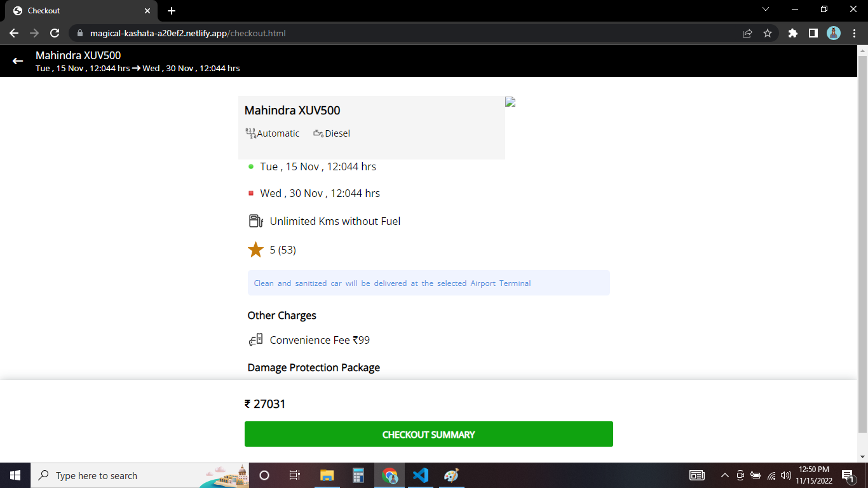Screen dimensions: 868x488
Task: Open Task View on the taskbar
Action: pos(295,475)
